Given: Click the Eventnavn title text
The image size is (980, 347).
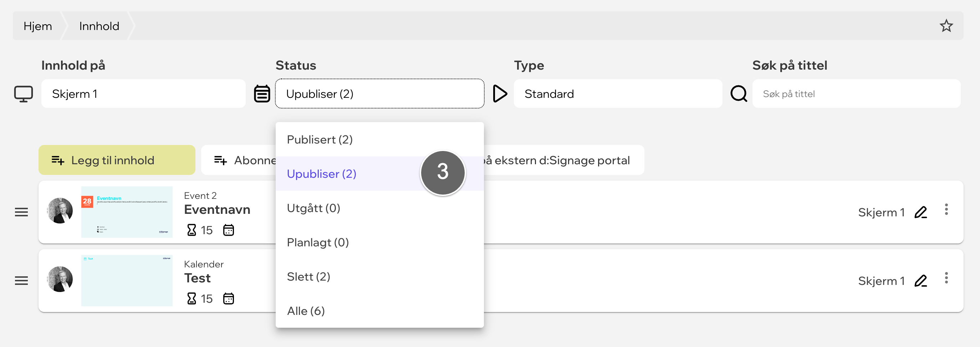Looking at the screenshot, I should tap(217, 210).
